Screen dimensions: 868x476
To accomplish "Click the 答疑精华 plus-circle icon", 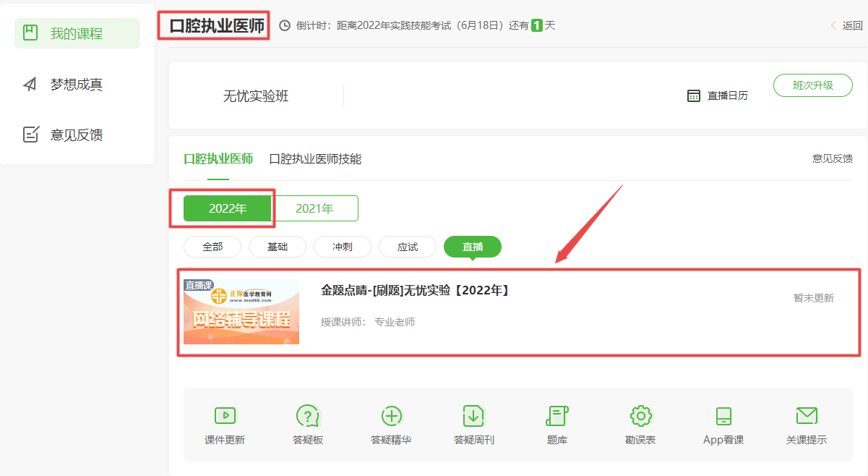I will point(391,416).
